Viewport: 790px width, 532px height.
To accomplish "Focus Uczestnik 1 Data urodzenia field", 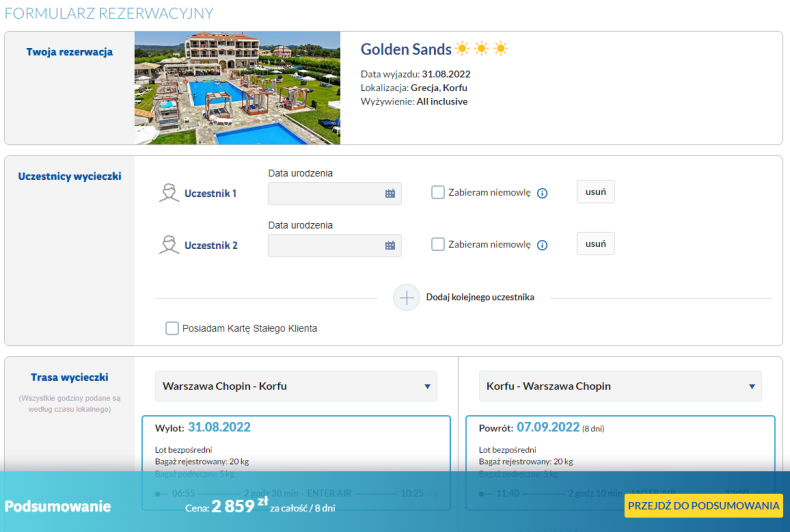I will 335,193.
